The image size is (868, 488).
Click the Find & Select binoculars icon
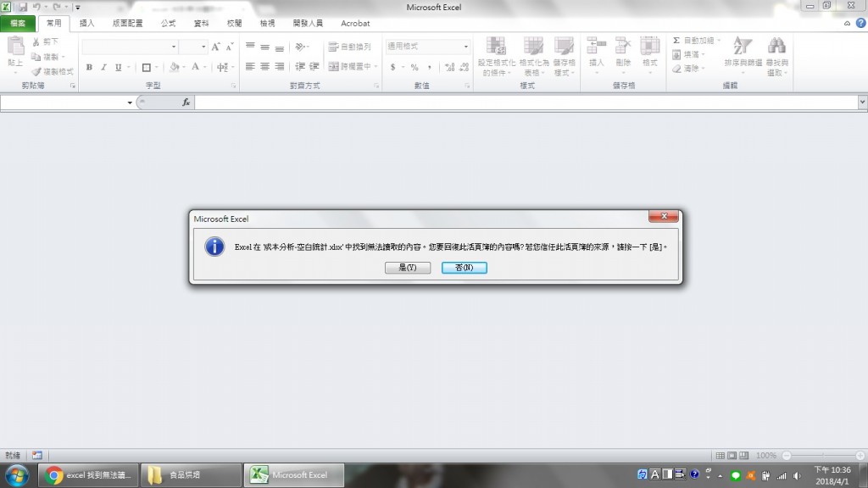(x=776, y=46)
